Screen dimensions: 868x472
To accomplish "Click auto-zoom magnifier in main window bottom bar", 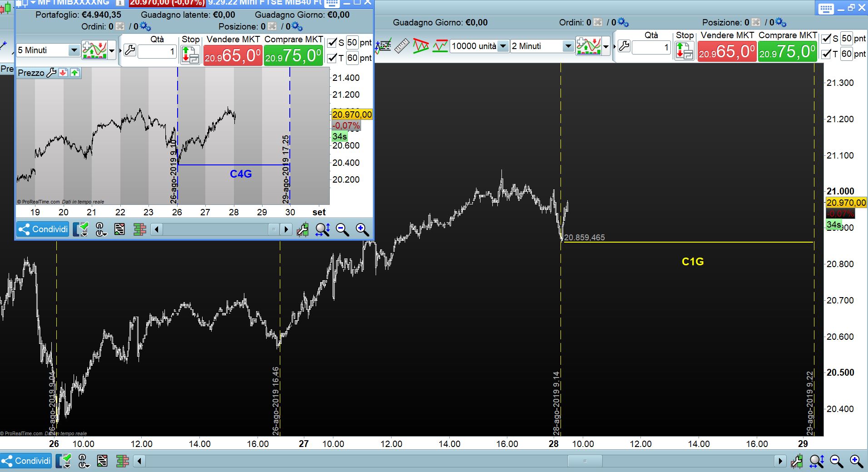I will tap(817, 461).
